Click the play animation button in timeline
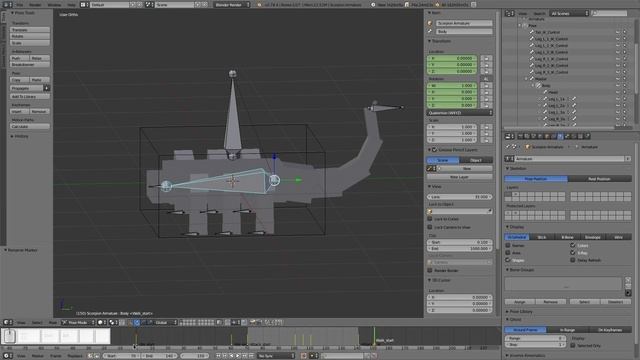Image resolution: width=640 pixels, height=360 pixels. pyautogui.click(x=238, y=356)
